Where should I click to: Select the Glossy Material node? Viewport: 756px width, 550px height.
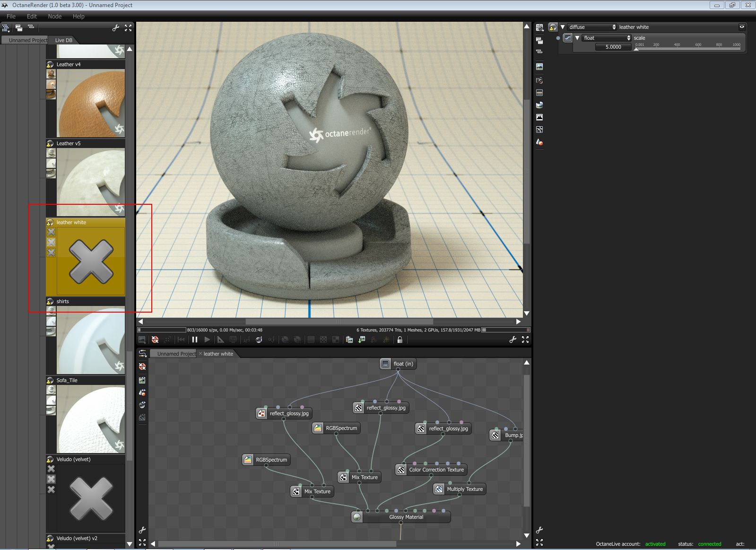click(x=401, y=517)
